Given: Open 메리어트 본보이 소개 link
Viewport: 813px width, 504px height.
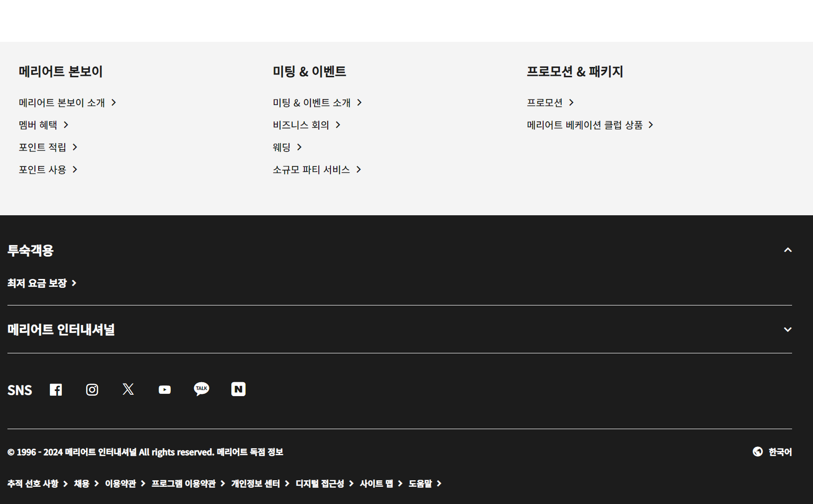Looking at the screenshot, I should pos(67,102).
